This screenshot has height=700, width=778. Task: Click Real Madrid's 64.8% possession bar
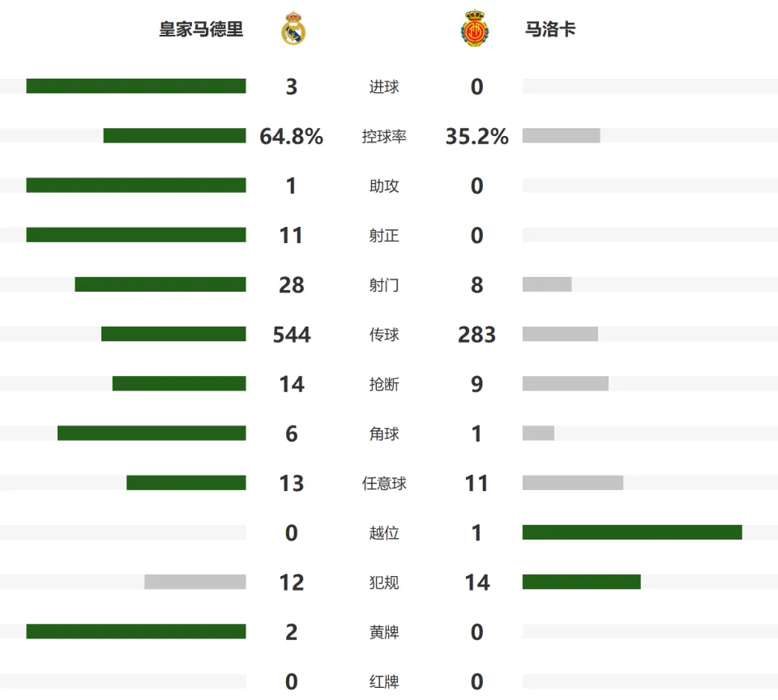coord(175,135)
